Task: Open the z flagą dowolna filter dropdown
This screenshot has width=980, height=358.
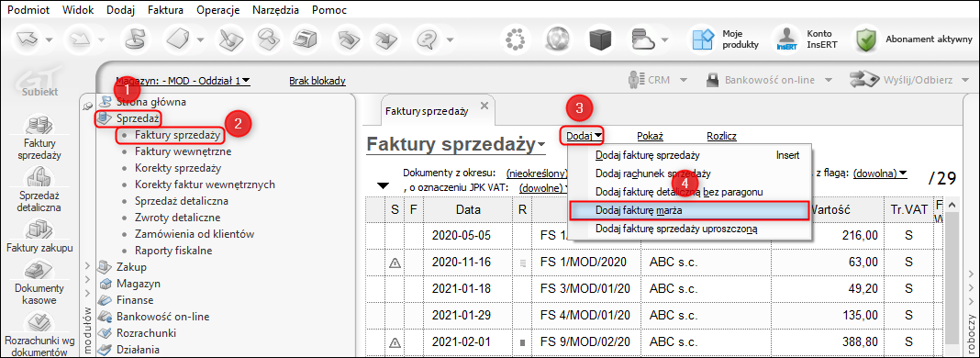Action: (x=880, y=173)
